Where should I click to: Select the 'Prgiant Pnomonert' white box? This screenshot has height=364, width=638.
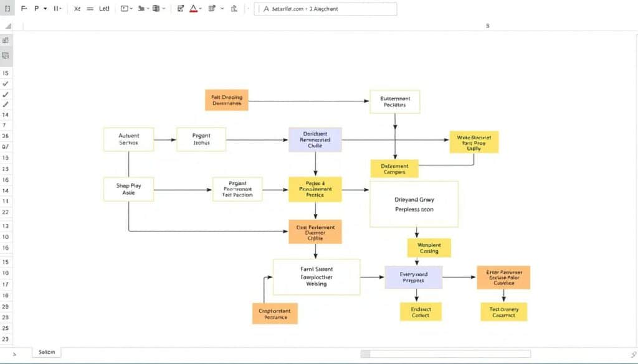click(x=237, y=189)
